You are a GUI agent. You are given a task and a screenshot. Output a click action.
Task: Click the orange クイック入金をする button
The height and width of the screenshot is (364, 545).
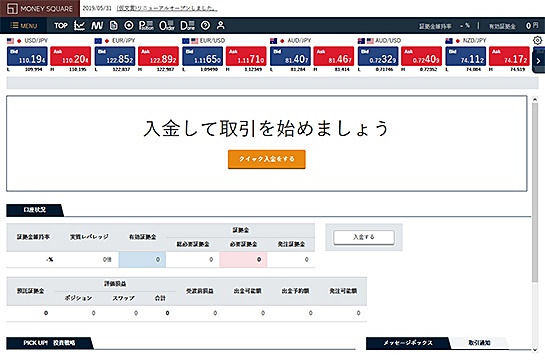tap(267, 159)
